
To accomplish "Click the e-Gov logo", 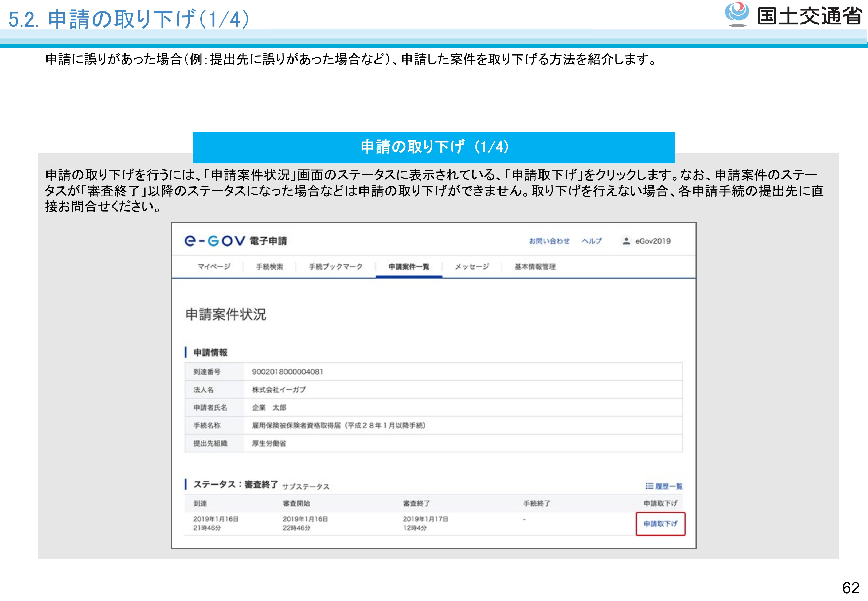I will [x=215, y=241].
